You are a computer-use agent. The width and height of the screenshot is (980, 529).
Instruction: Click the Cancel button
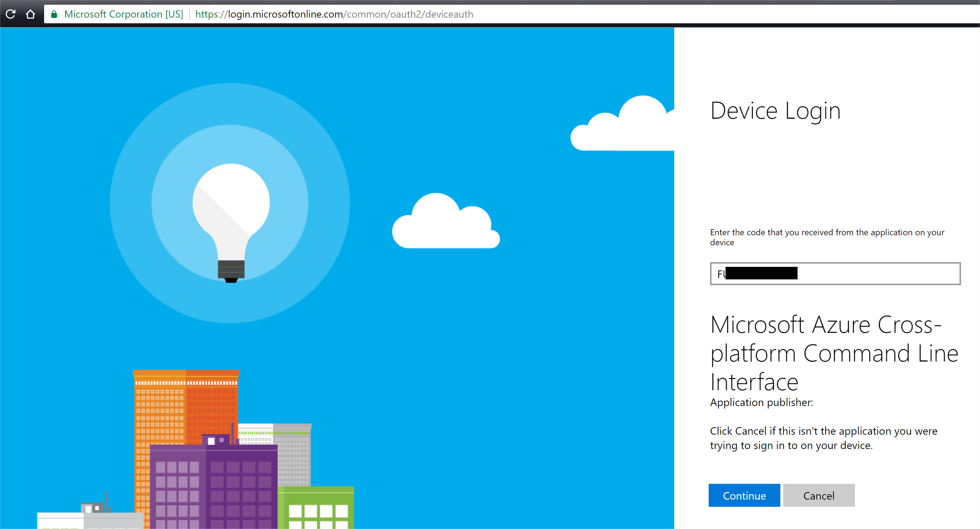(819, 495)
